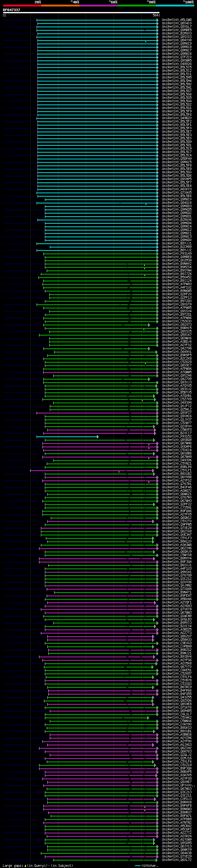Click the green ~80% identity legend segment

pos(137,6)
